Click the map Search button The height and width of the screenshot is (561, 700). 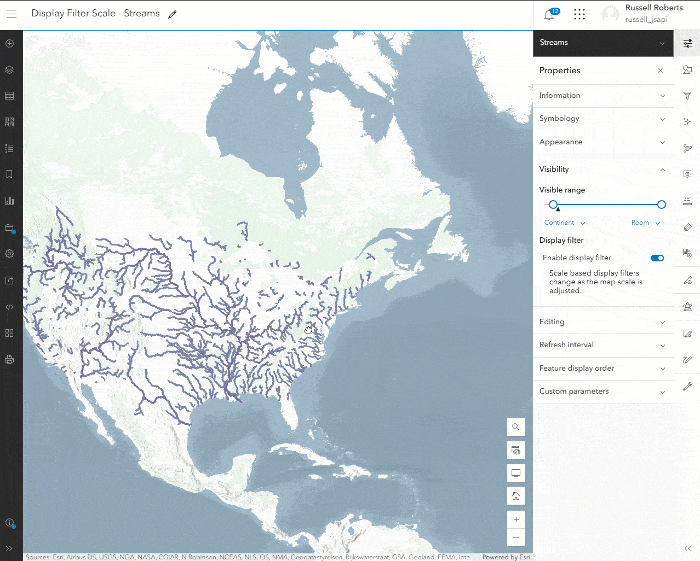pos(516,427)
